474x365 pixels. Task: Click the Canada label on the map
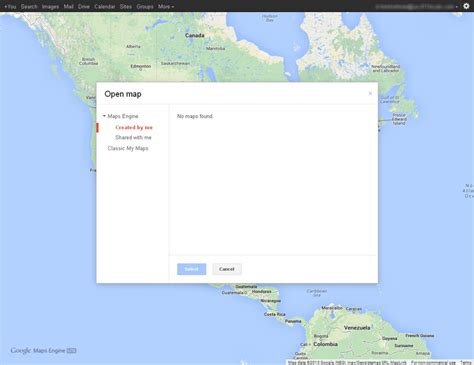[195, 35]
